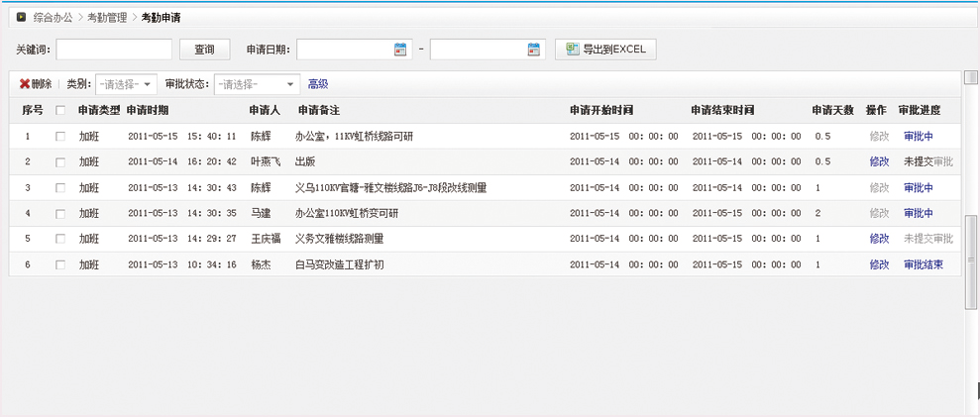Check the row 2 checkbox for 叶燕飞

(x=60, y=162)
